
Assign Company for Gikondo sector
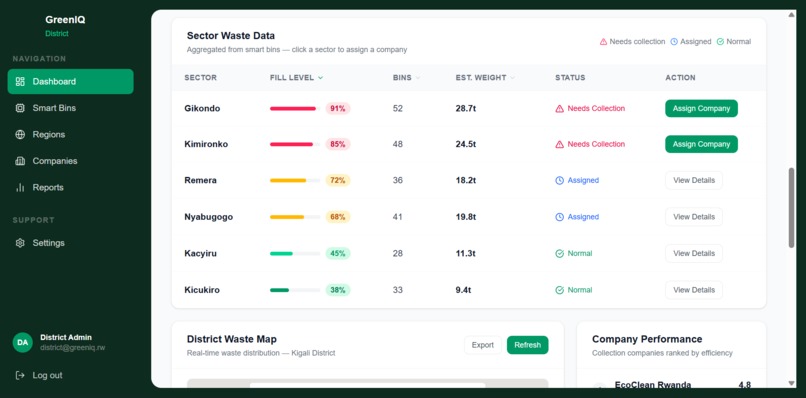pyautogui.click(x=701, y=108)
